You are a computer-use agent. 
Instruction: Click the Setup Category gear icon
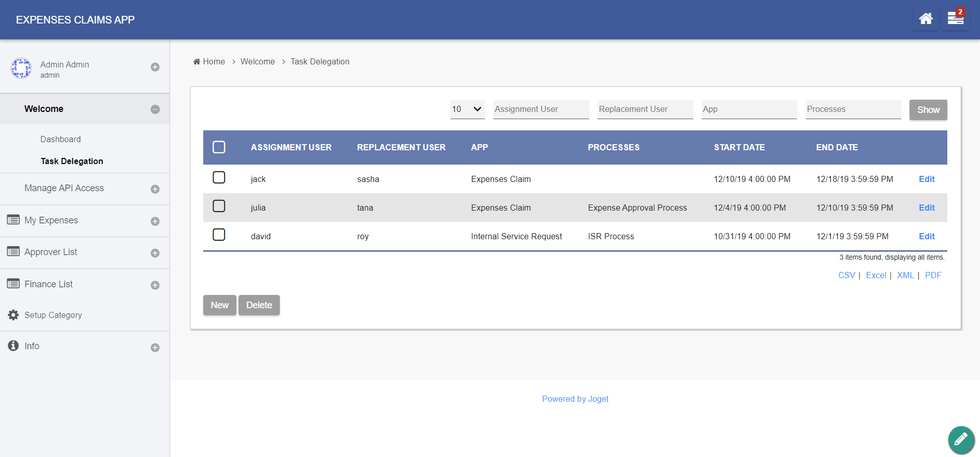coord(13,315)
